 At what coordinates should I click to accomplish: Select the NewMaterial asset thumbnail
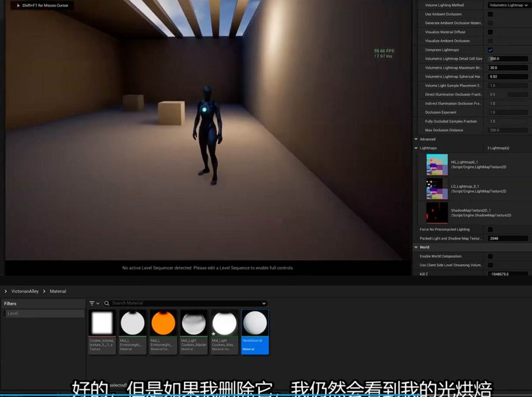click(255, 324)
